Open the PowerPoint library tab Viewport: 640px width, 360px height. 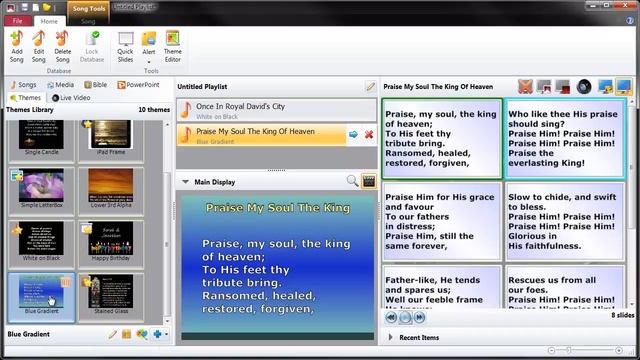pos(138,84)
